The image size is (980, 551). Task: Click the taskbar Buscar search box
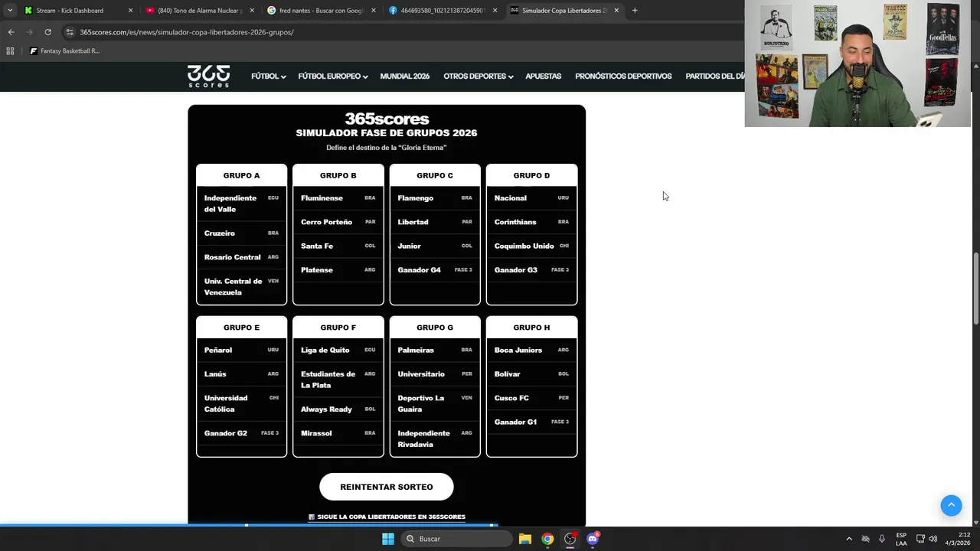(x=456, y=539)
